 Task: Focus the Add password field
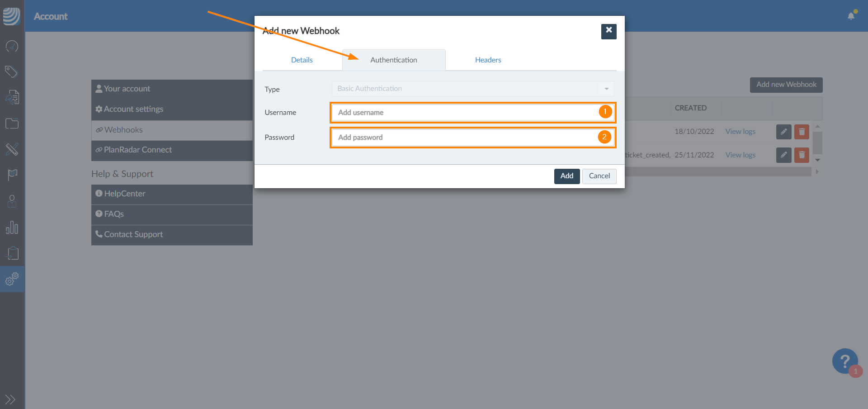point(466,138)
